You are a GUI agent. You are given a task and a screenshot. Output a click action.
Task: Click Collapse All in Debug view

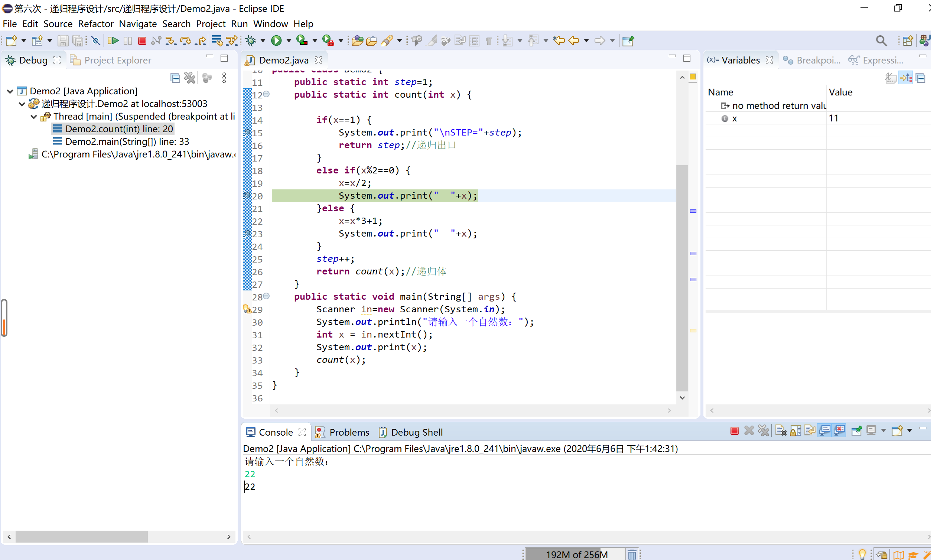pos(175,78)
